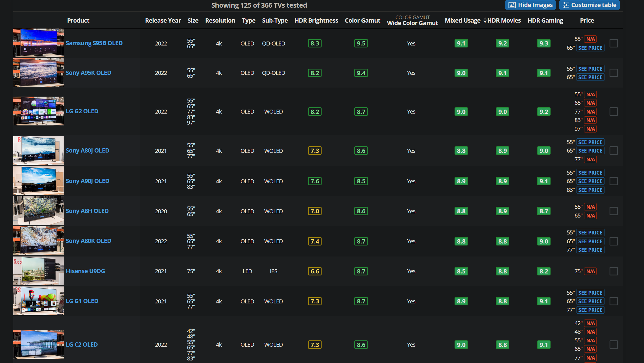This screenshot has height=363, width=644.
Task: Click the 9.2 HDR Movies score for Samsung
Action: click(502, 43)
